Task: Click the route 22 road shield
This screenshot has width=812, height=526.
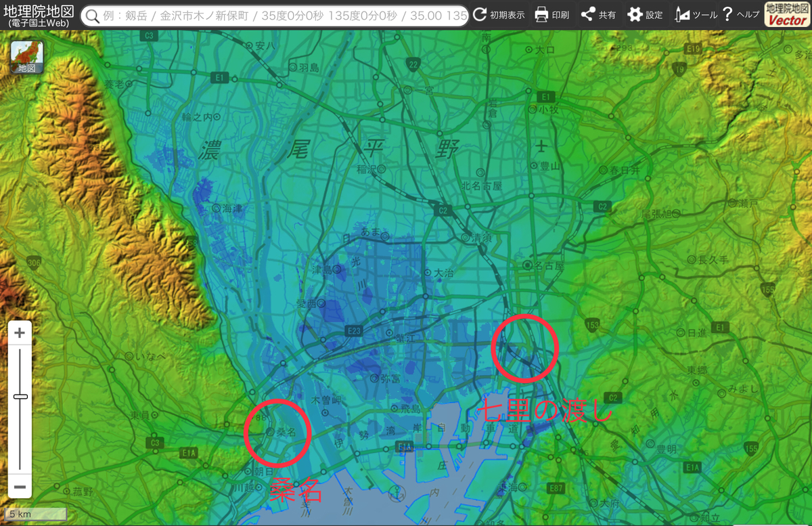Action: click(413, 64)
